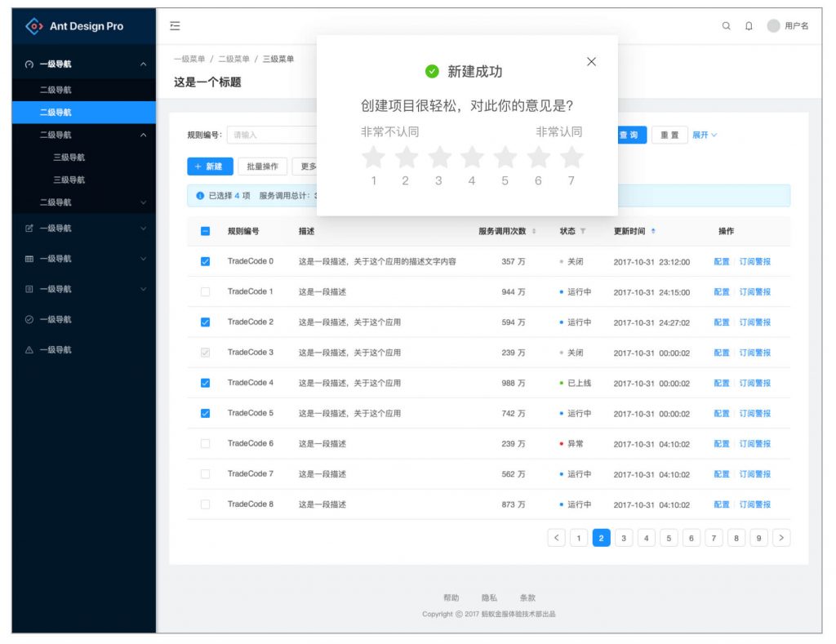Expand the 展开 filter options
The image size is (836, 644).
click(x=705, y=135)
